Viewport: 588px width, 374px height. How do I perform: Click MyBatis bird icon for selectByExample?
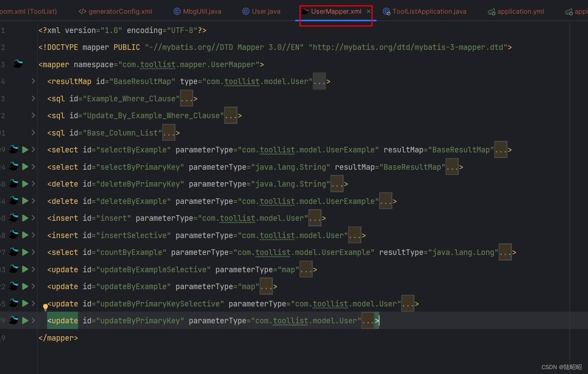click(14, 149)
